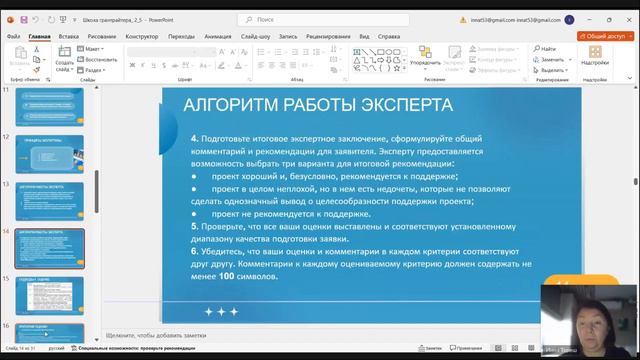
Task: Switch to the Слайд-шоу tab
Action: (x=255, y=36)
